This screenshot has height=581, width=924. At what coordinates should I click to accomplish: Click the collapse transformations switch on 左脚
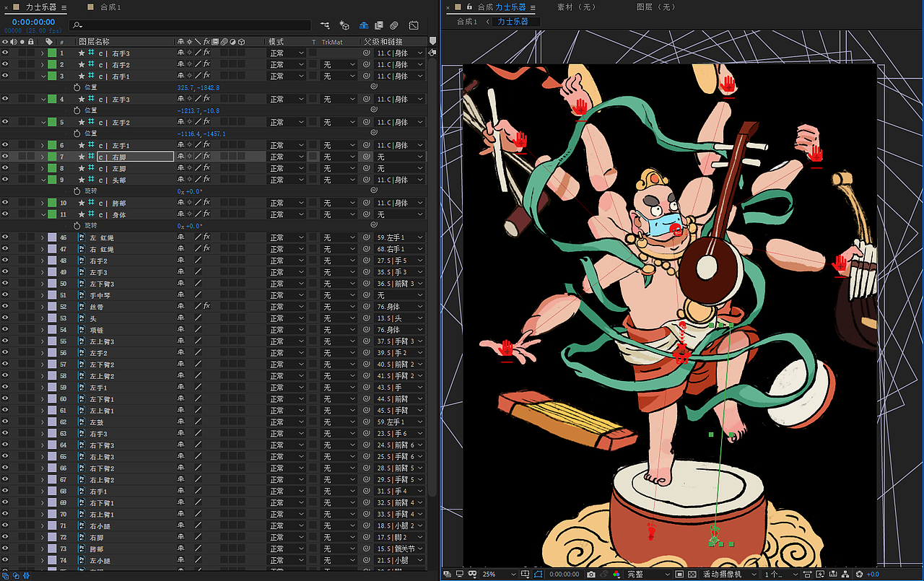tap(189, 168)
